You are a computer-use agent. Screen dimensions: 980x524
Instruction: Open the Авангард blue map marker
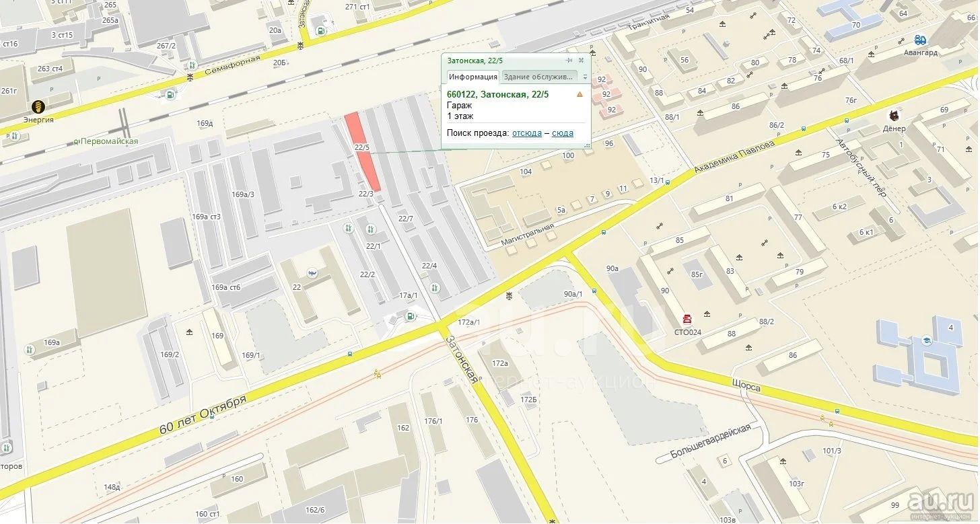point(920,40)
